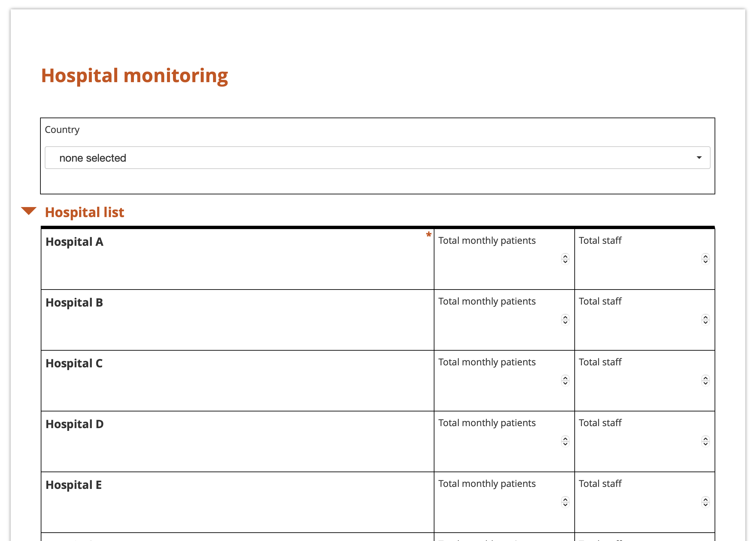The width and height of the screenshot is (756, 541).
Task: Focus Hospital D total staff input field
Action: pos(638,441)
